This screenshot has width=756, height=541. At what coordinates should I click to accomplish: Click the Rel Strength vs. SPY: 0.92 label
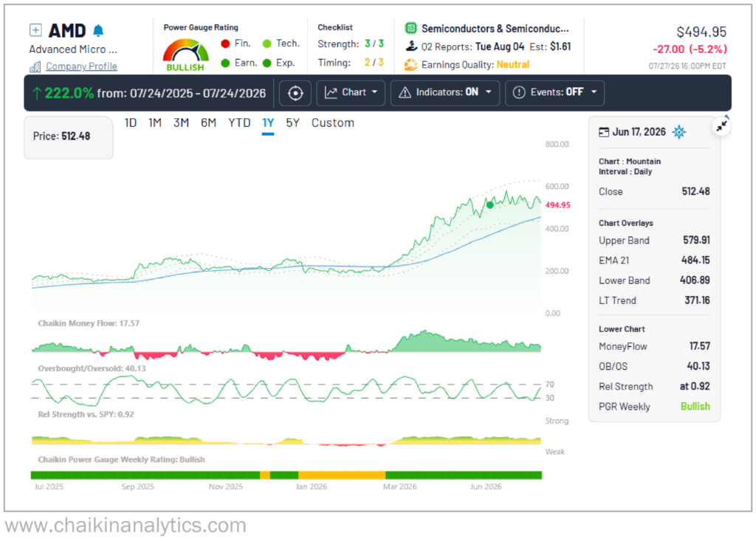(x=86, y=414)
